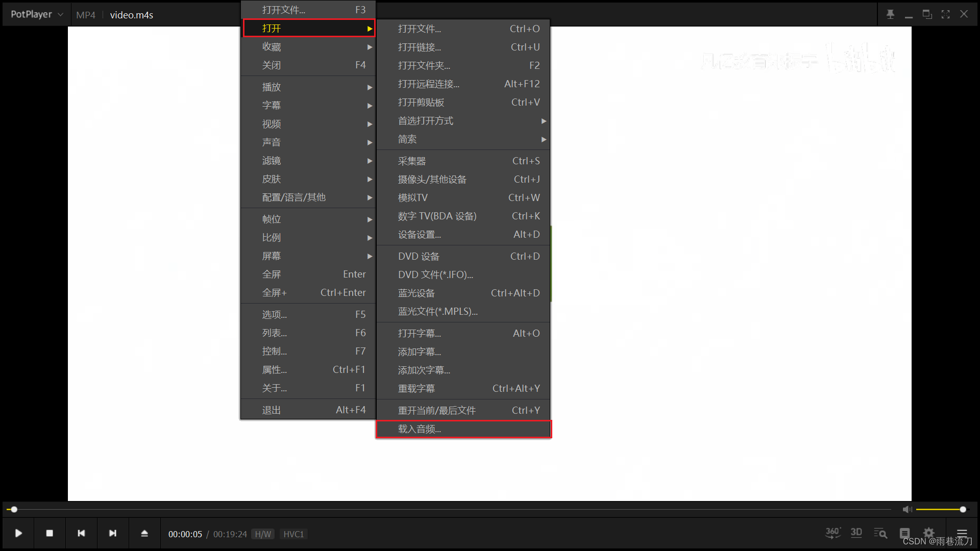Expand the 皮肤 submenu
This screenshot has width=980, height=551.
coord(309,179)
